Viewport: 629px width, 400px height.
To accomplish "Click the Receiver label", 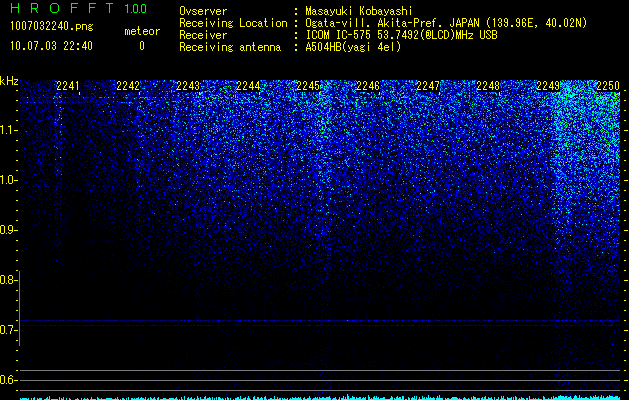I will [203, 35].
